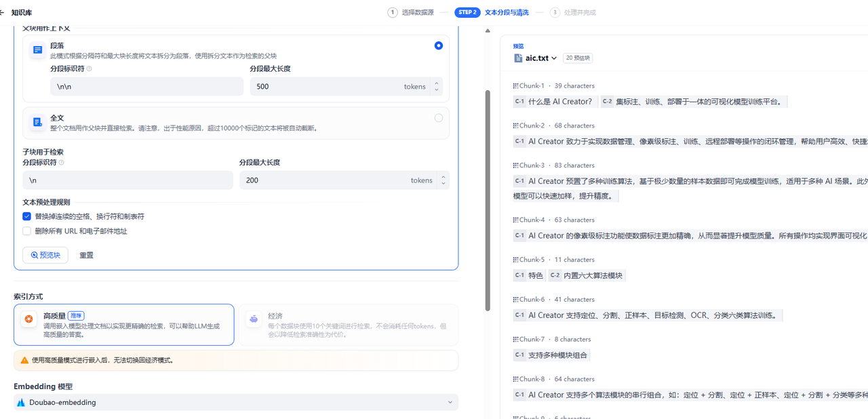Viewport: 868px width, 419px height.
Task: Click Chunk-5 text 内置六大算法模块
Action: point(593,276)
